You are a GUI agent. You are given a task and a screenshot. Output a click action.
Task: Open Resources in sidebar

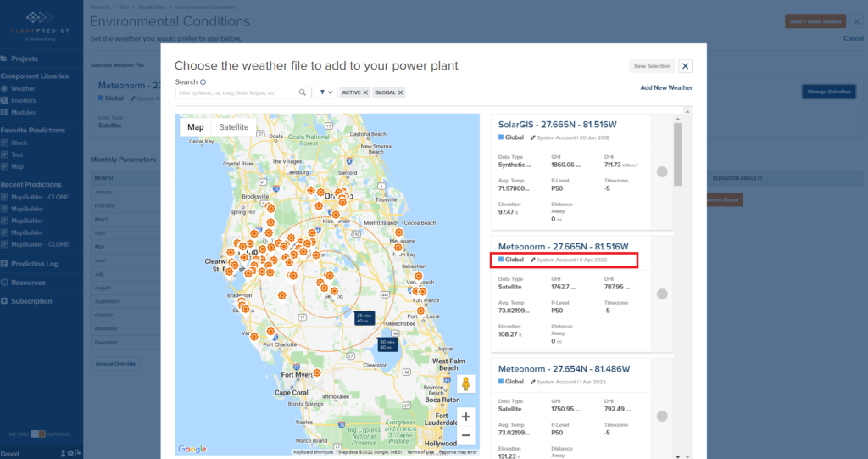(x=28, y=283)
